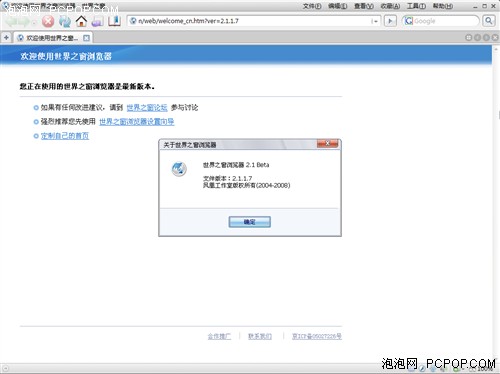Open the purple favorites toolbar icon

coord(98,22)
